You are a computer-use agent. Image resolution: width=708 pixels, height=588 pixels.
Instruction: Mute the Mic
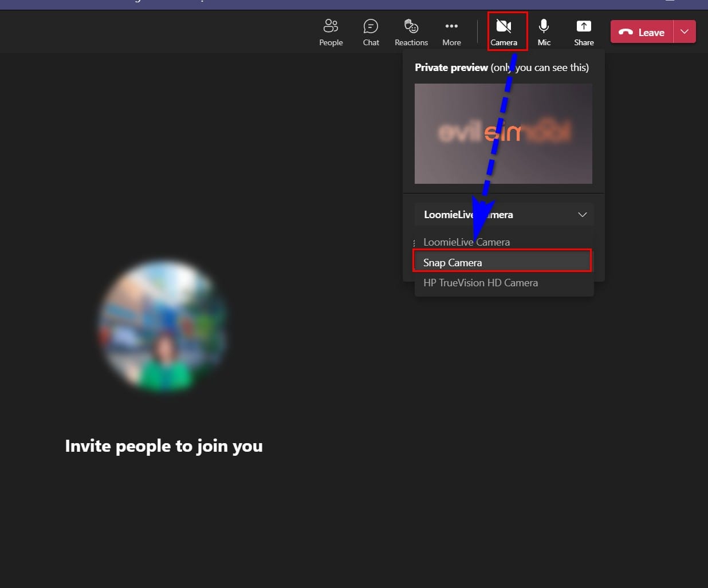[544, 33]
